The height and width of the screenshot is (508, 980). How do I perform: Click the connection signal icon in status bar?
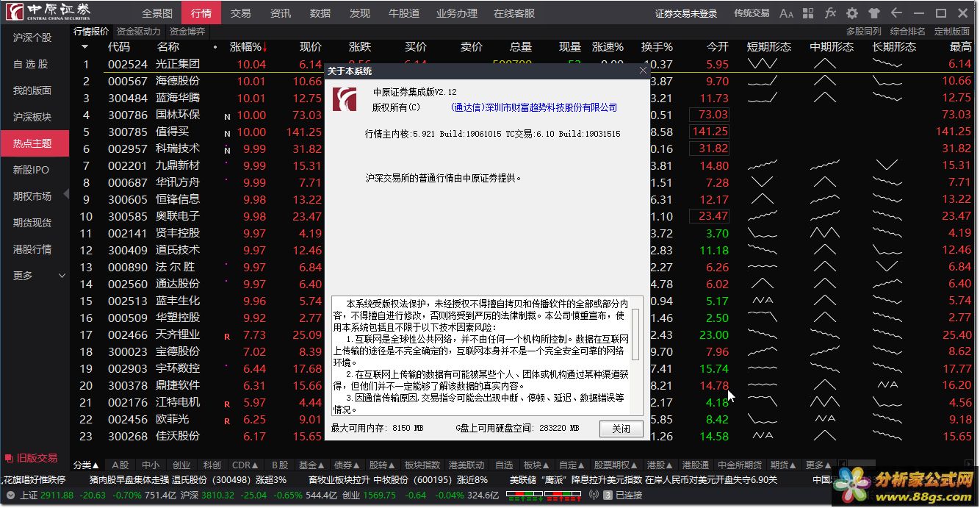(x=594, y=496)
